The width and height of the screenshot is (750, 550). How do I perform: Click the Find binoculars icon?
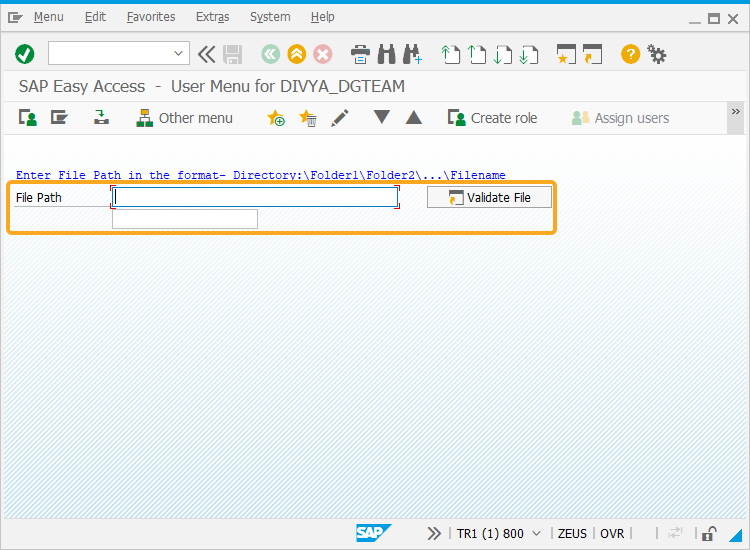click(x=386, y=54)
